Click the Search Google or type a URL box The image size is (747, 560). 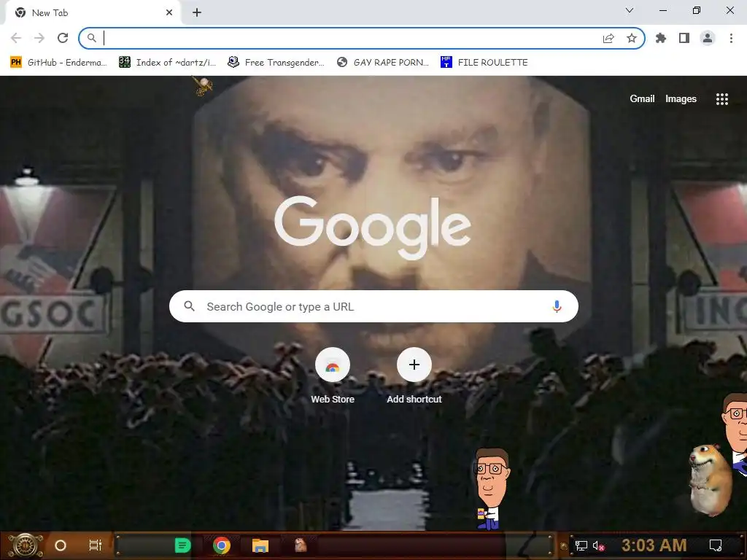pos(373,306)
